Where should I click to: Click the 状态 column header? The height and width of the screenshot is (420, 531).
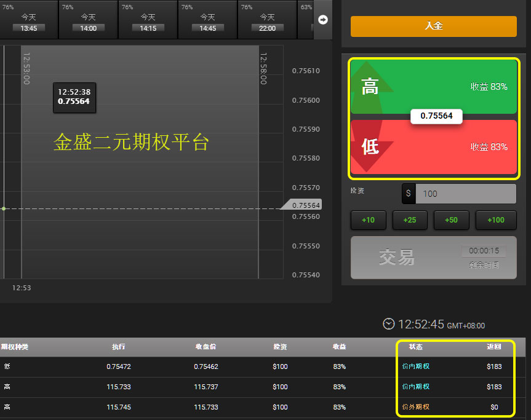point(415,347)
